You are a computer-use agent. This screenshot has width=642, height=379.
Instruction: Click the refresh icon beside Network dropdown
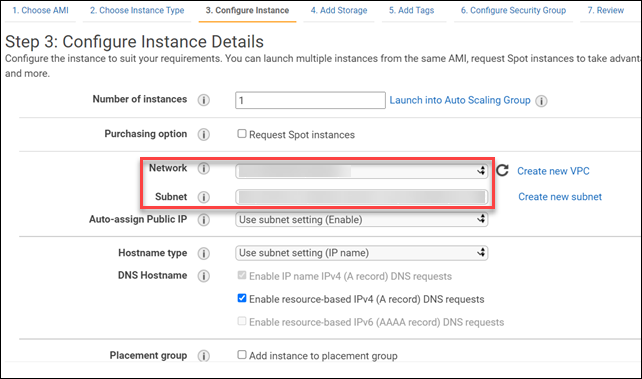click(x=502, y=170)
